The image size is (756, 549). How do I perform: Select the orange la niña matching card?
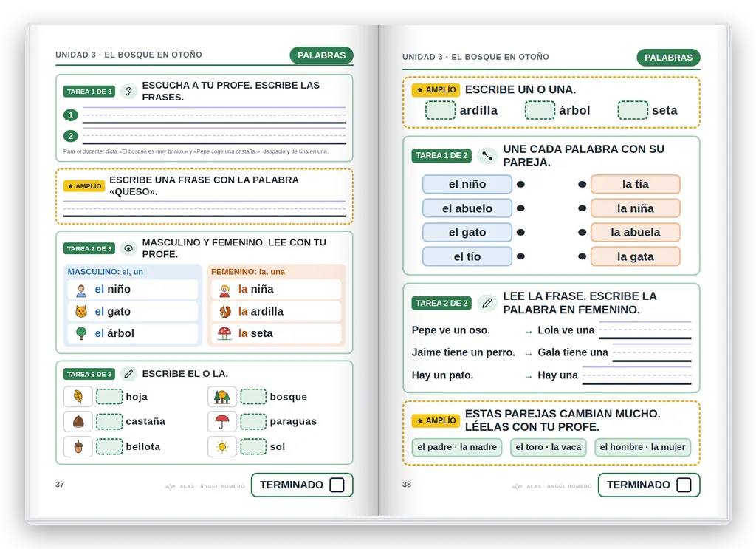636,208
